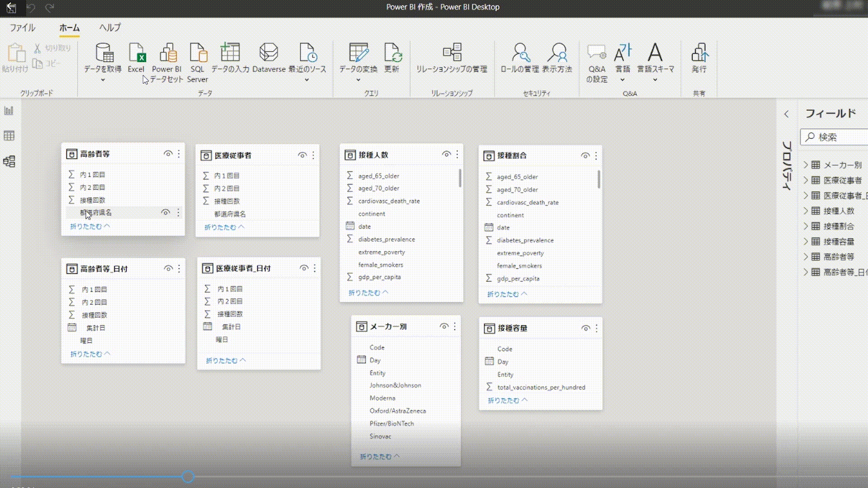Click the 検索 field search box

click(835, 137)
